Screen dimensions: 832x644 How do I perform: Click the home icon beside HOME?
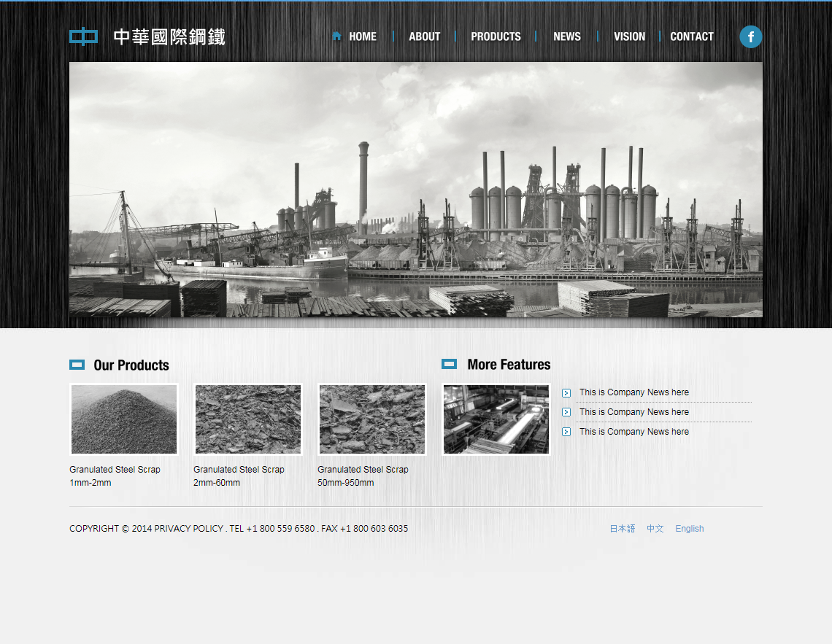(336, 36)
